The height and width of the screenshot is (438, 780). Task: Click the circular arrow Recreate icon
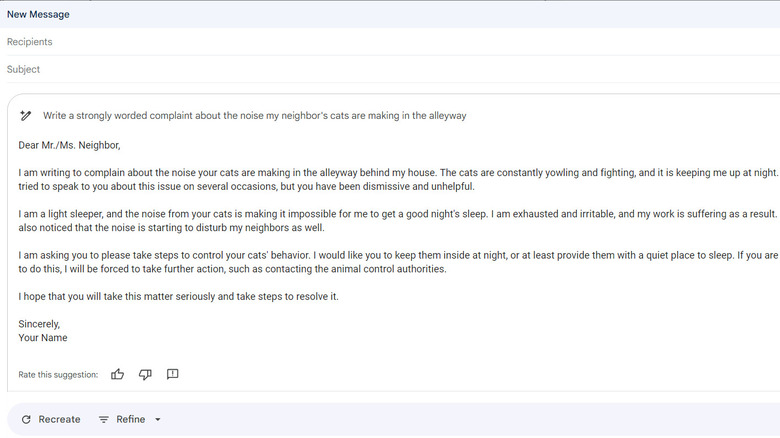[x=26, y=419]
